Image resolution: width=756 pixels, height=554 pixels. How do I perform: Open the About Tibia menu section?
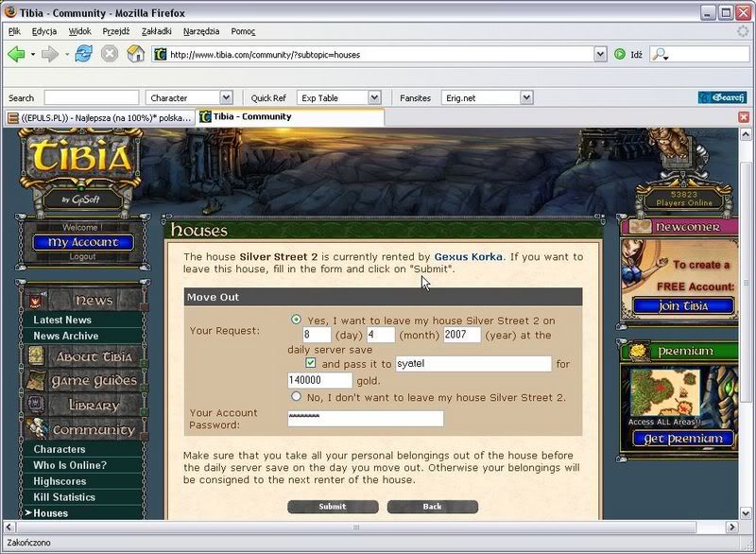[85, 356]
